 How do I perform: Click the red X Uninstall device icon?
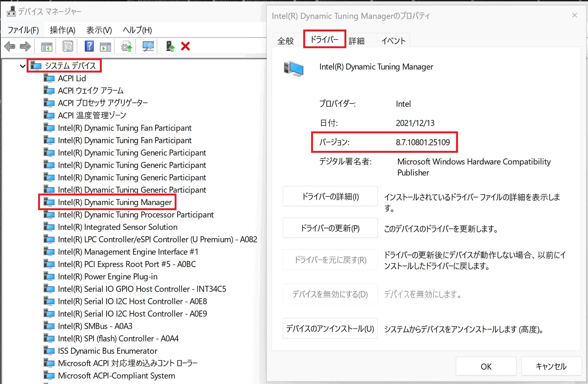(x=186, y=46)
